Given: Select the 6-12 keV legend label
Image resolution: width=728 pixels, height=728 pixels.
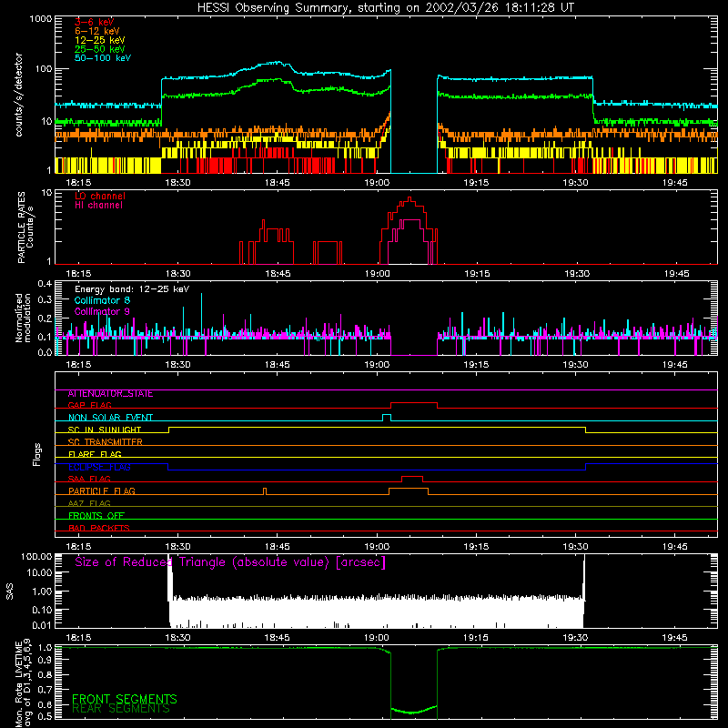Looking at the screenshot, I should tap(96, 31).
